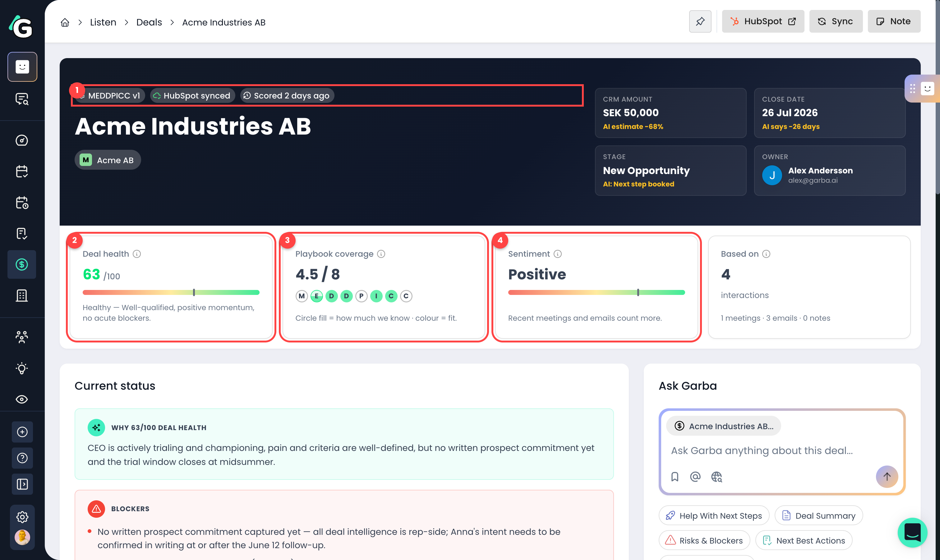Show Playbook coverage info icon
This screenshot has width=940, height=560.
click(381, 254)
